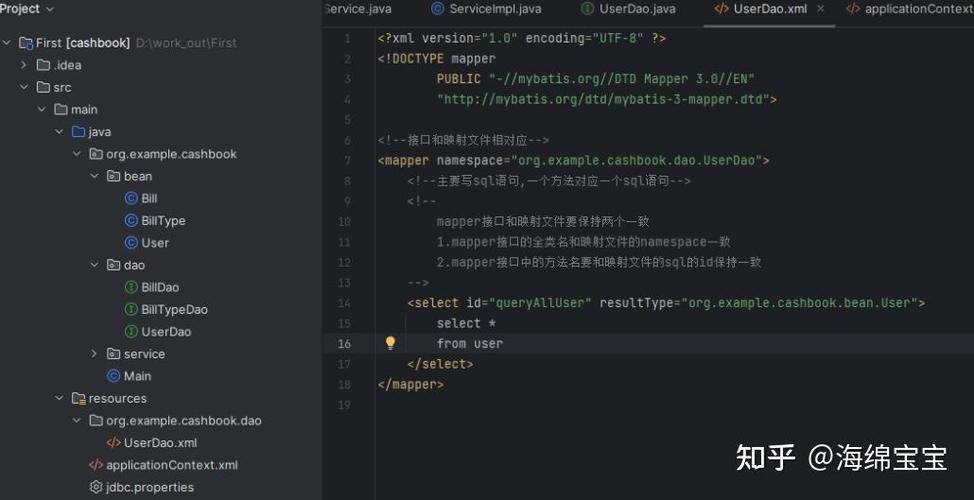Open the Project panel dropdown
The width and height of the screenshot is (974, 500).
(x=50, y=9)
